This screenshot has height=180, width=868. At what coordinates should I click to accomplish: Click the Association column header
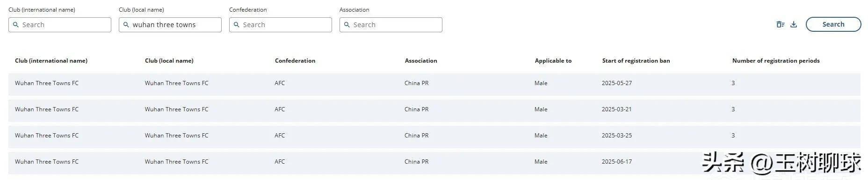421,61
